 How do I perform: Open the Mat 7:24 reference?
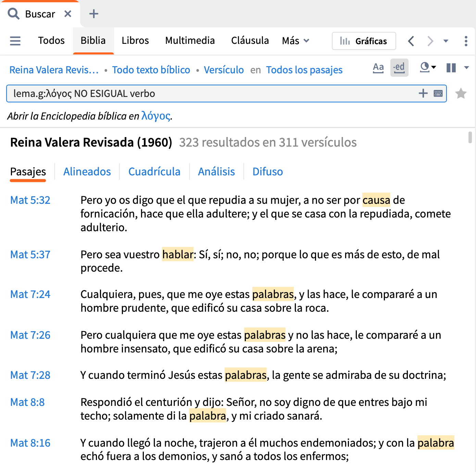30,294
